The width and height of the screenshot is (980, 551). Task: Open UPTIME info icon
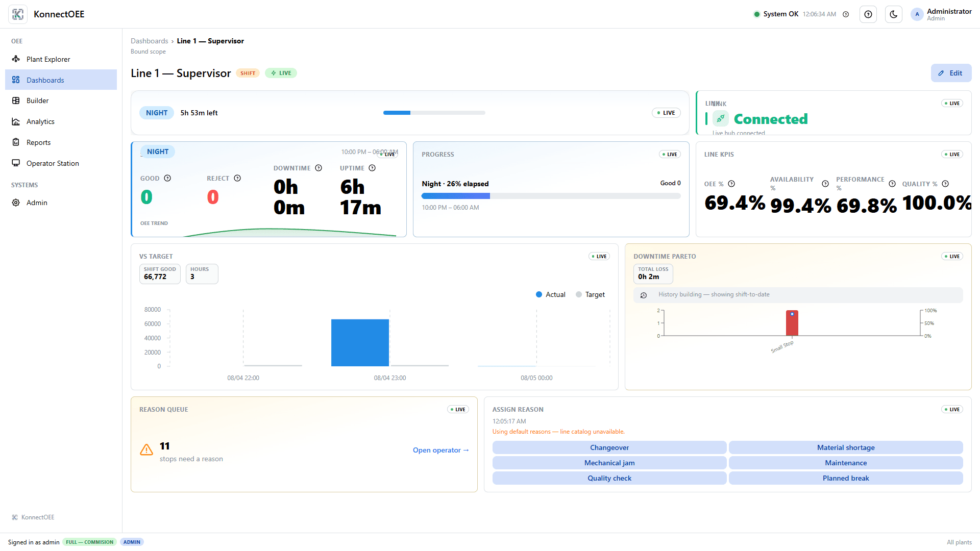click(372, 168)
